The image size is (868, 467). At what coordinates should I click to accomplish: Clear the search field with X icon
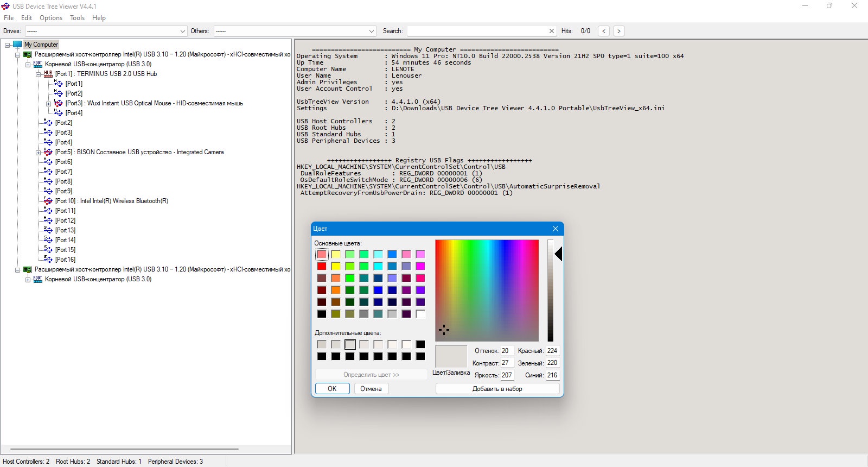[x=552, y=31]
